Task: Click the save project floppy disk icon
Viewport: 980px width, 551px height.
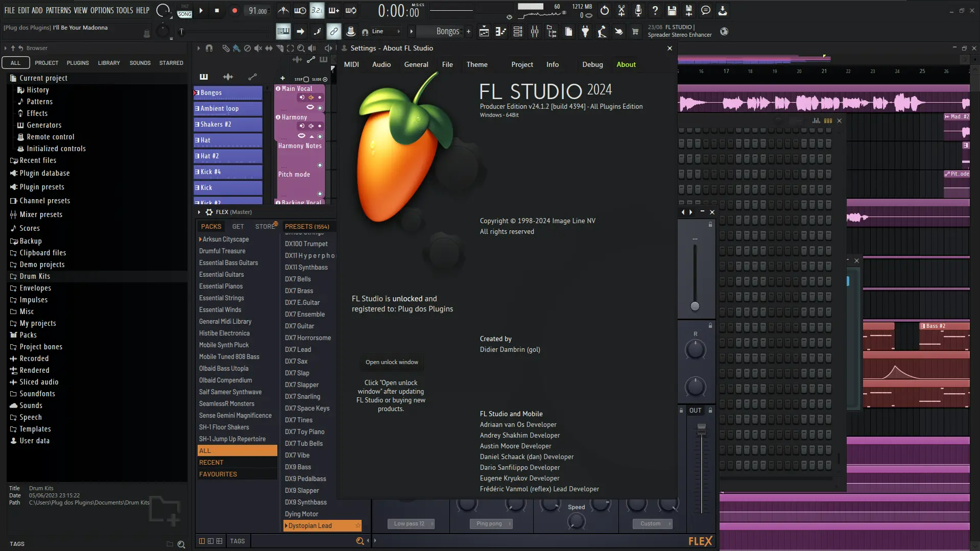Action: coord(672,10)
